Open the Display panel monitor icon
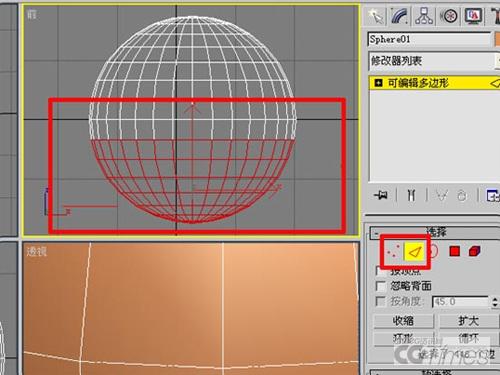The image size is (500, 375). coord(473,16)
